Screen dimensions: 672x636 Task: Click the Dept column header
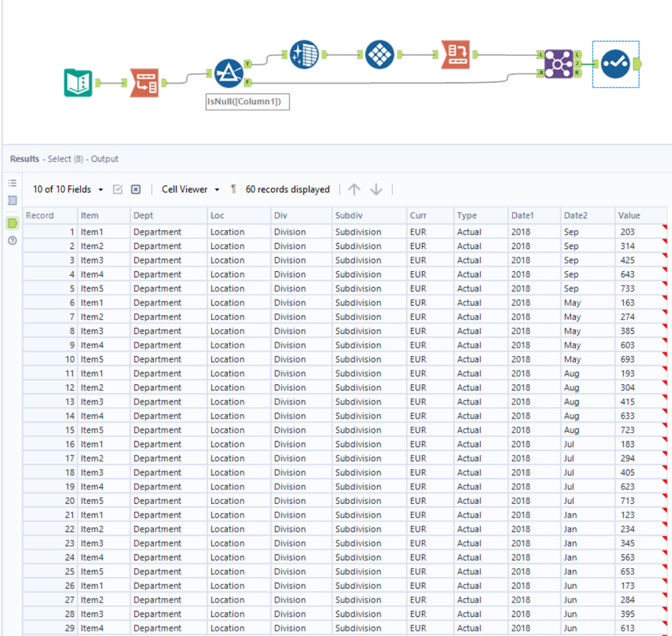[168, 215]
